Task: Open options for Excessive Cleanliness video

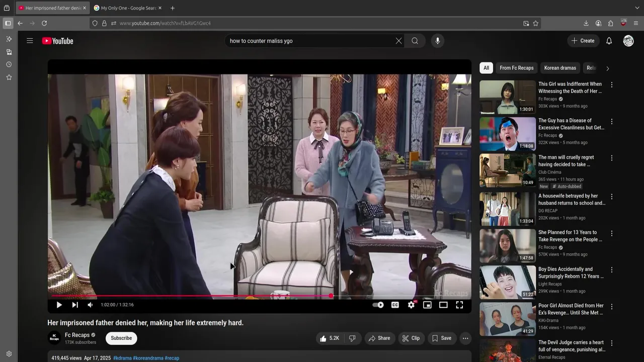Action: (612, 122)
